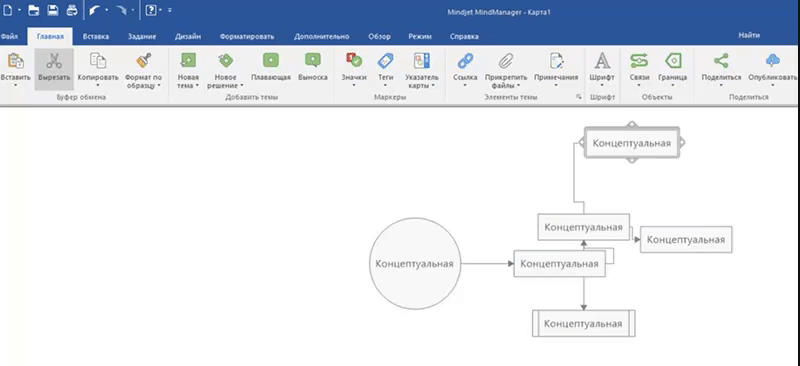Open the Справка tab
Screen dimensions: 800x366
tap(464, 36)
